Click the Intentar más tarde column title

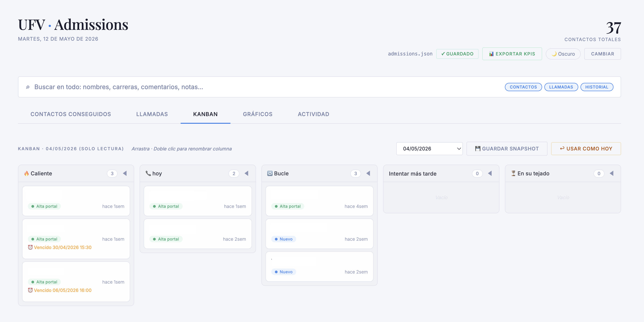tap(412, 174)
